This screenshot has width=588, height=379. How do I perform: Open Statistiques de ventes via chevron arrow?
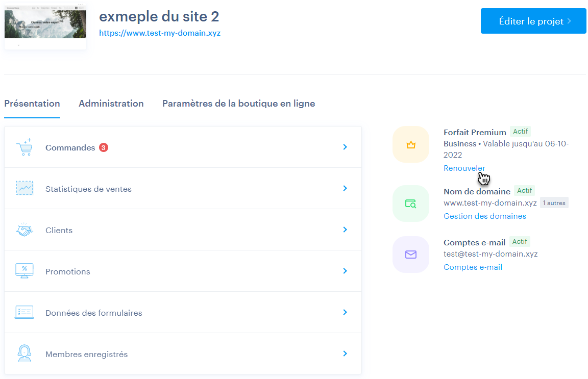pos(345,188)
